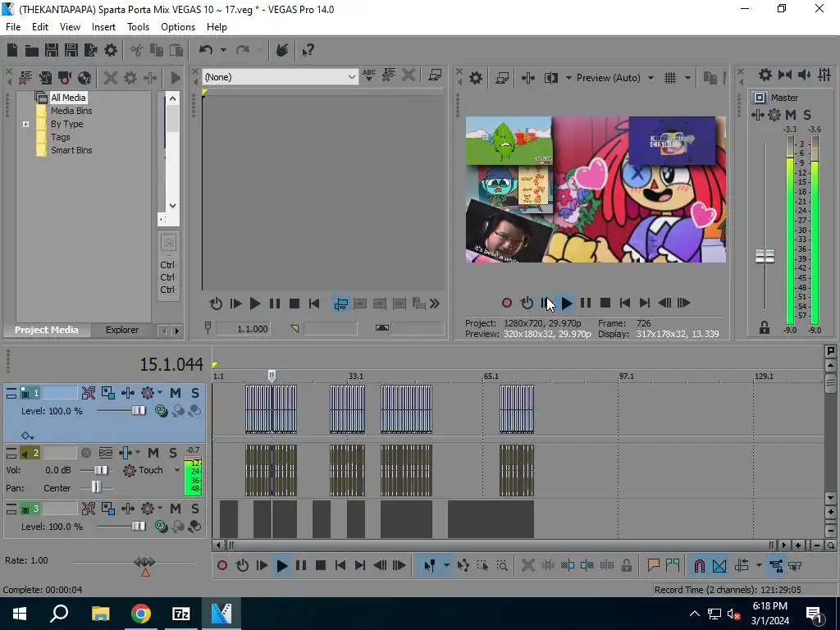Open track 1 Track FX icon
Screen dimensions: 840x630
[148, 393]
